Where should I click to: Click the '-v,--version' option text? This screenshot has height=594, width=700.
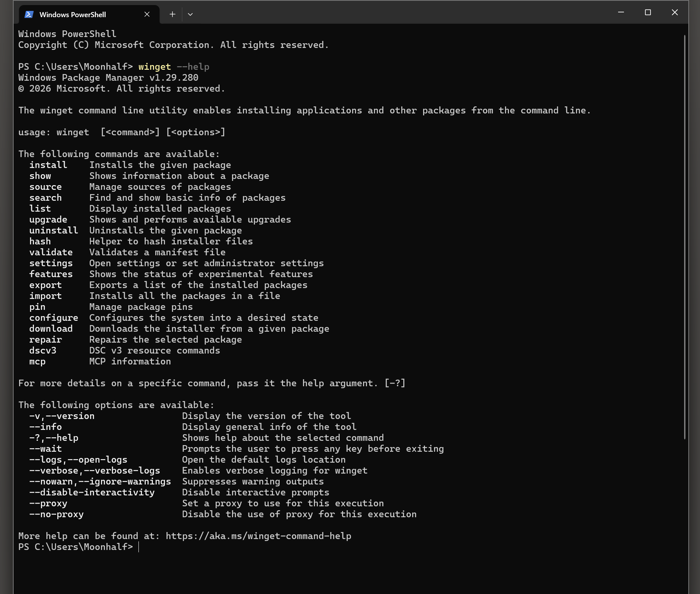[62, 416]
